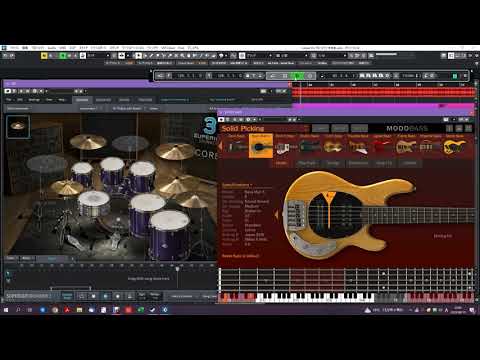Open the Help menu in Superior Drummer
Image resolution: width=480 pixels, height=360 pixels.
(x=62, y=100)
